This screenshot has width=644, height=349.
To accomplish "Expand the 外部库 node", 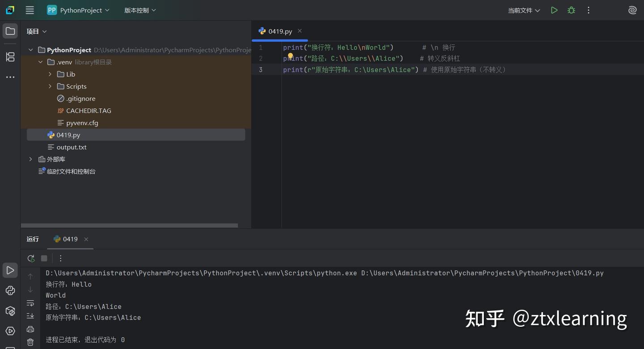I will pyautogui.click(x=30, y=159).
